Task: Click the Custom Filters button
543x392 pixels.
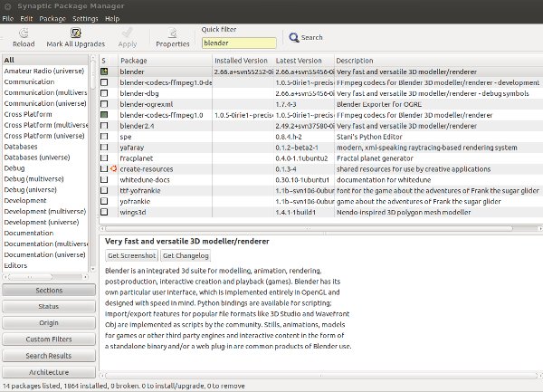Action: tap(49, 339)
